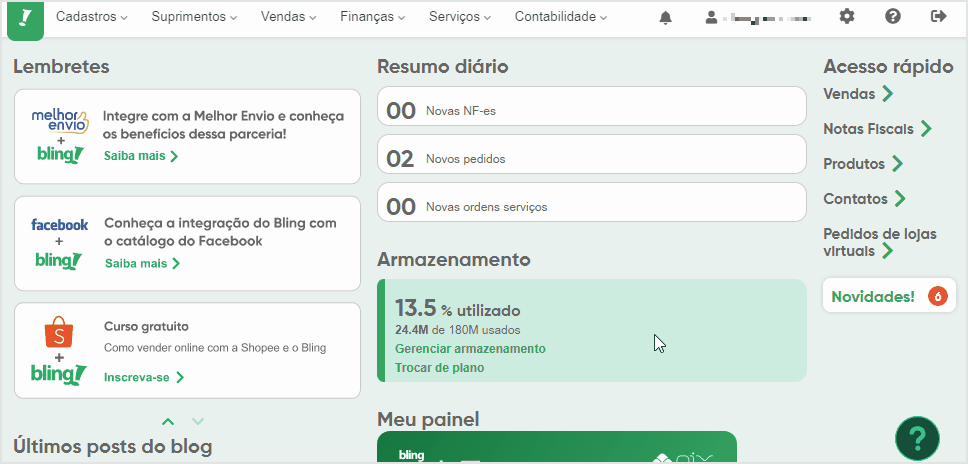Click the Shopee bag logo

(x=59, y=332)
